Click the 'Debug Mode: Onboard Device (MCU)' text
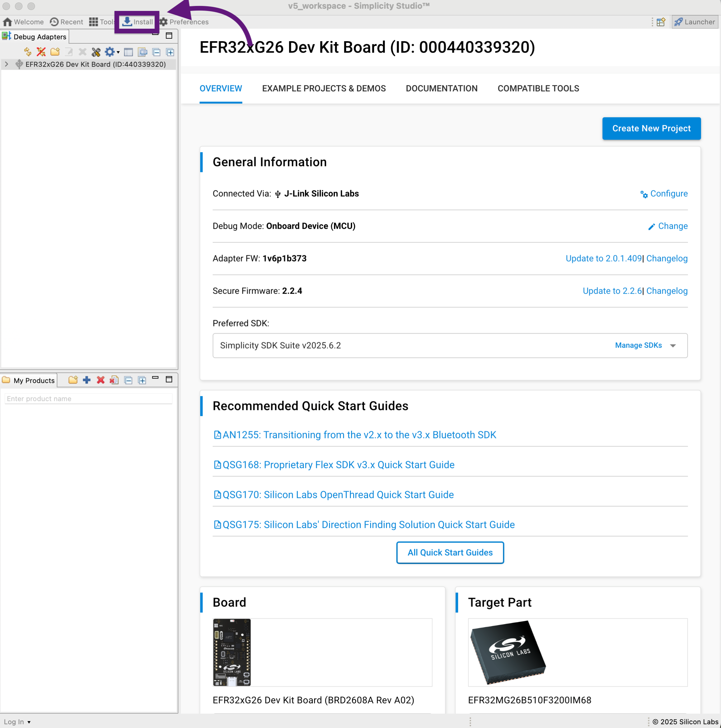The height and width of the screenshot is (728, 721). 284,226
